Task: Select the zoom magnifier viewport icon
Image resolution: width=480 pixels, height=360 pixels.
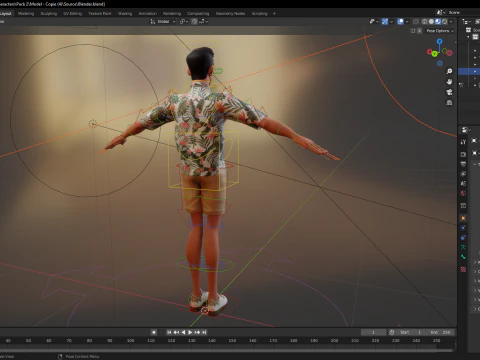Action: pos(449,71)
